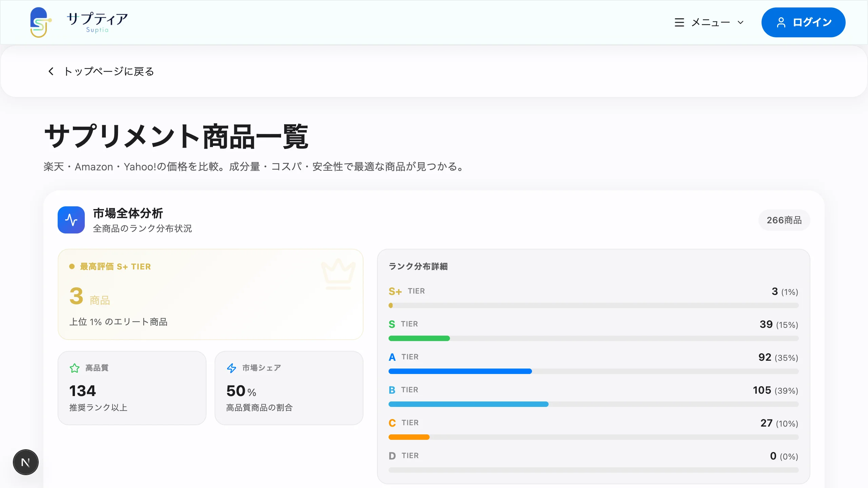
Task: Click the blue A tier progress bar
Action: click(x=593, y=371)
